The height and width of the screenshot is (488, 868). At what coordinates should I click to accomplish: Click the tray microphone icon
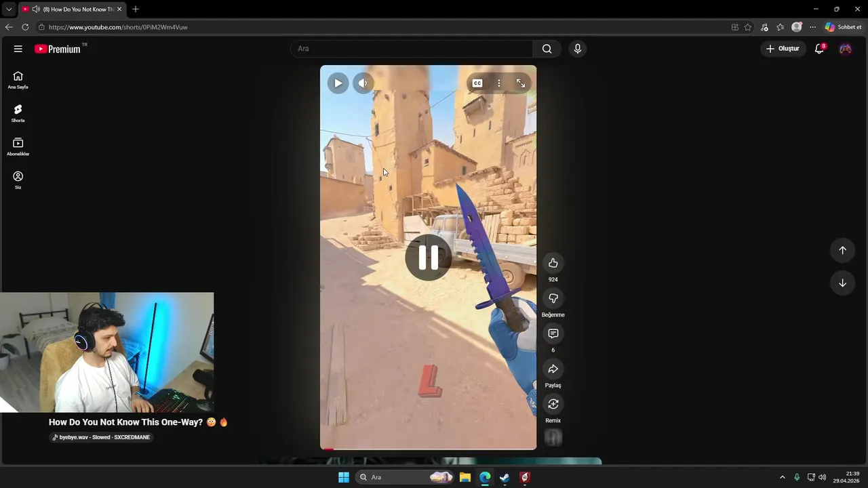(x=797, y=477)
